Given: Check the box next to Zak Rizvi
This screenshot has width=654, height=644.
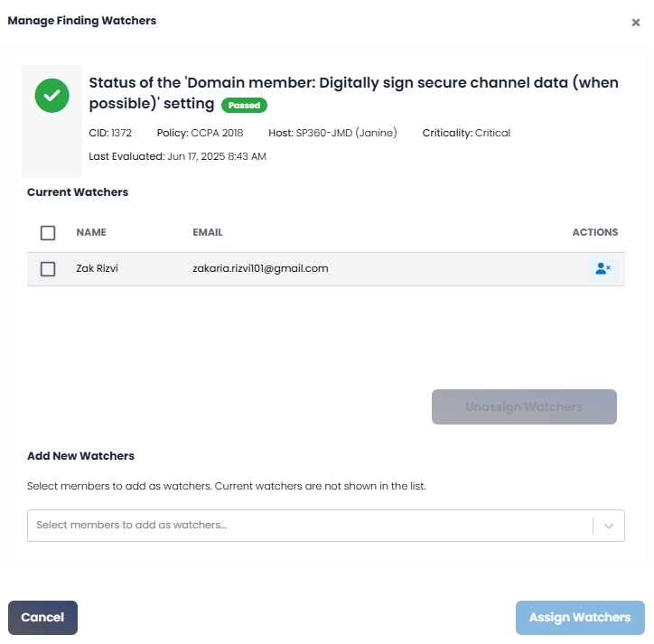Looking at the screenshot, I should [48, 269].
